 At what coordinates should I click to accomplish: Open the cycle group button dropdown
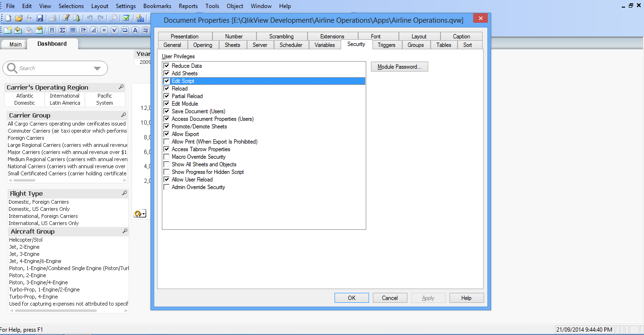point(143,214)
